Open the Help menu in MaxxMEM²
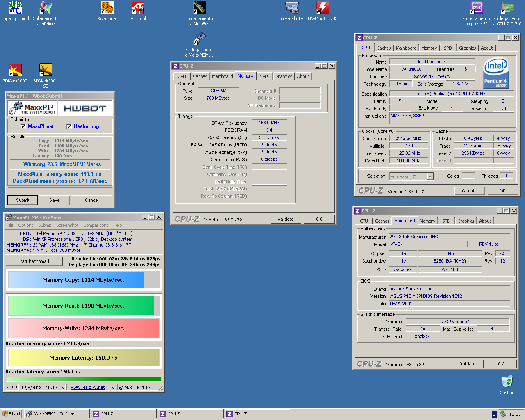525x420 pixels. [118, 225]
